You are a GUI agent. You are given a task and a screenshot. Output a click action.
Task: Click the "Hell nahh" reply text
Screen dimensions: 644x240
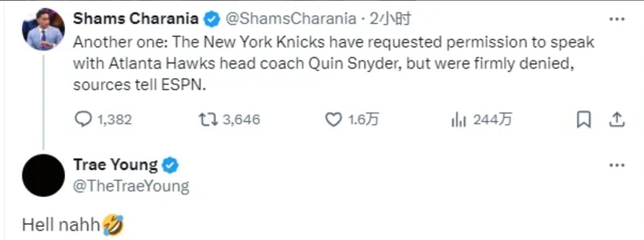click(61, 225)
